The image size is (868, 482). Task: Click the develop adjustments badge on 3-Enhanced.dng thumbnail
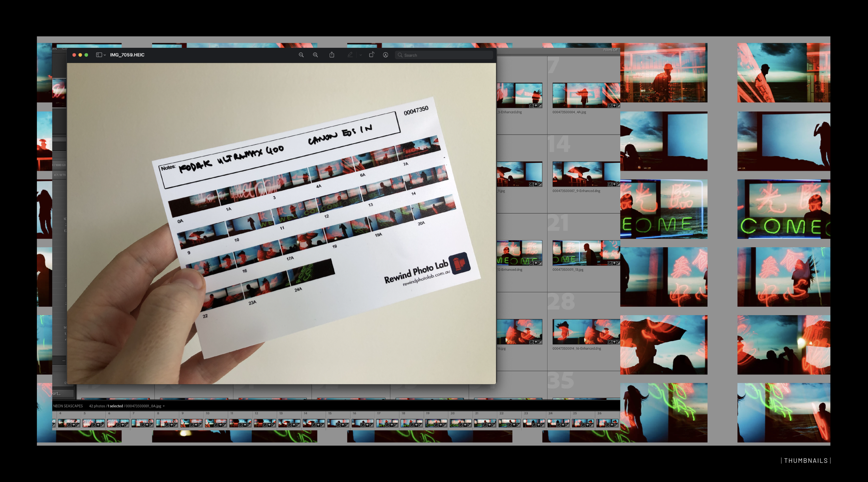(x=540, y=105)
